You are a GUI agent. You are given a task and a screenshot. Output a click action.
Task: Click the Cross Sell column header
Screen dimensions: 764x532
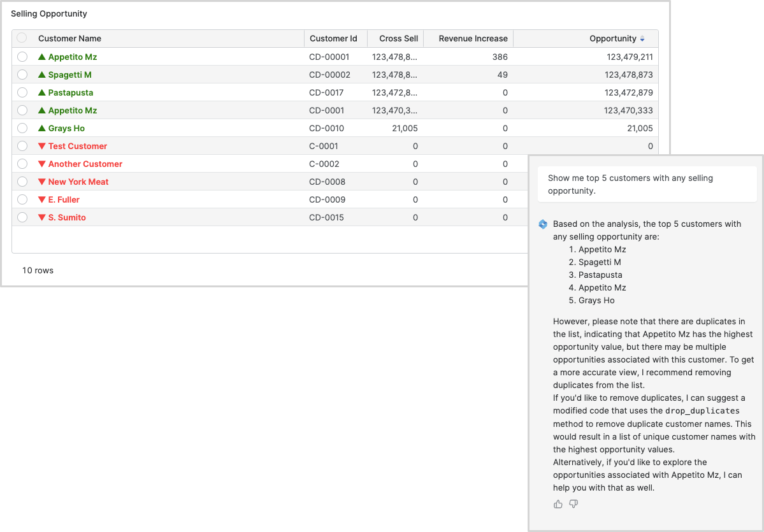pos(398,38)
